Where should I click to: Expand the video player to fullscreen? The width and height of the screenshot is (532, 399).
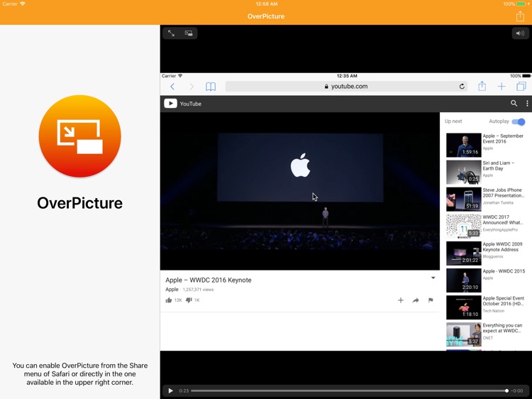[172, 33]
